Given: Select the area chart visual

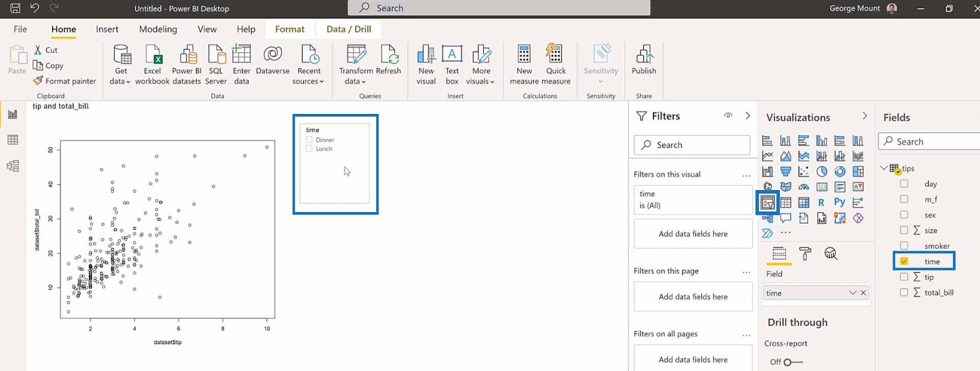Looking at the screenshot, I should pos(785,156).
